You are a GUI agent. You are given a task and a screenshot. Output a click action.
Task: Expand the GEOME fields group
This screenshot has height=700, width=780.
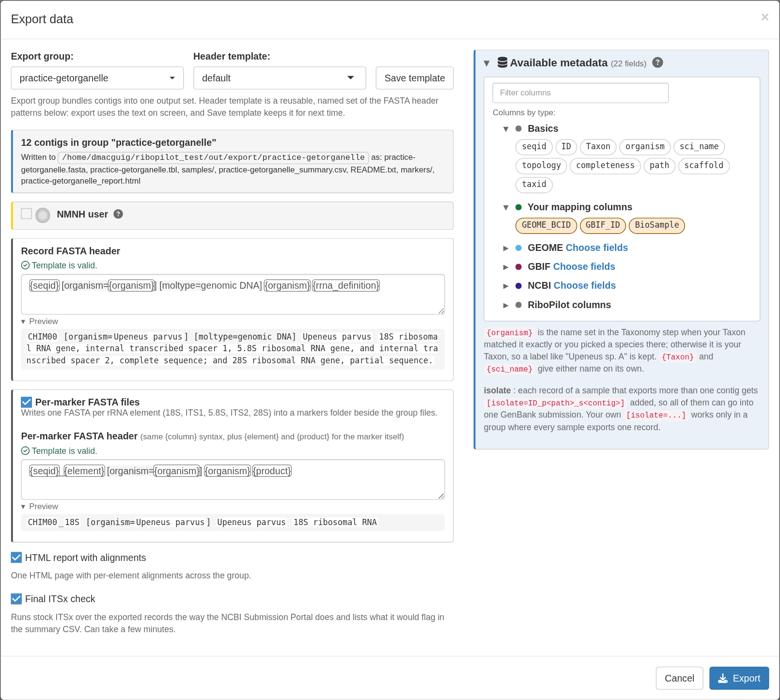pyautogui.click(x=506, y=248)
